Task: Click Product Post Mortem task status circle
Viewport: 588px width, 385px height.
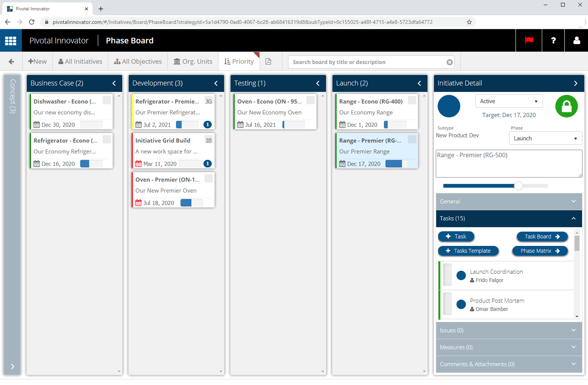Action: [x=461, y=304]
